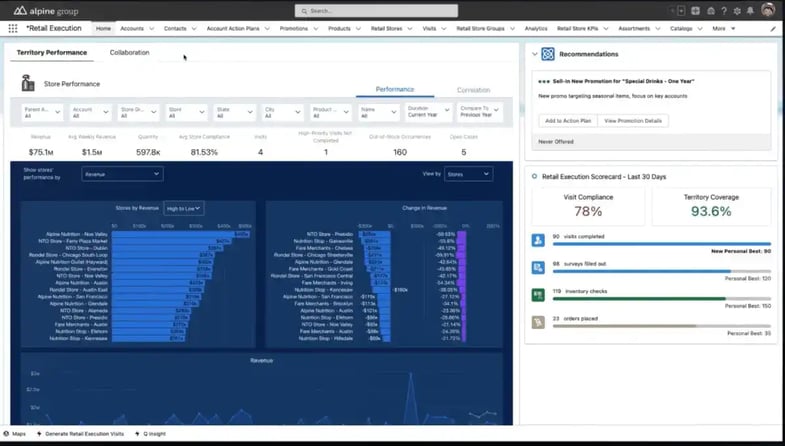785x446 pixels.
Task: Click the global Search field
Action: (x=376, y=11)
